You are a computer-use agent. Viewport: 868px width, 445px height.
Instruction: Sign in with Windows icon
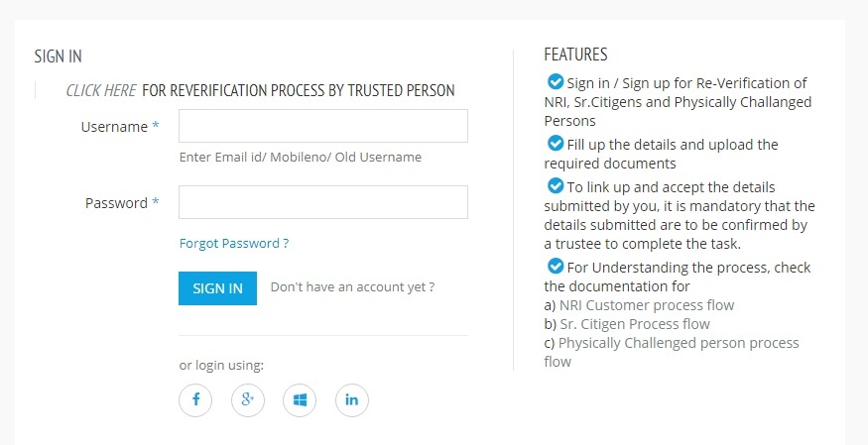300,400
